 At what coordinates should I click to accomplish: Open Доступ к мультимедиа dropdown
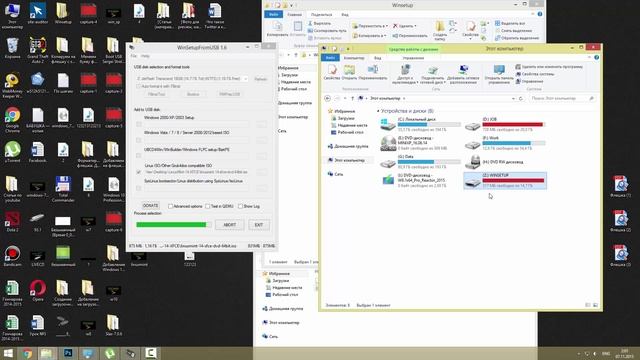click(405, 74)
